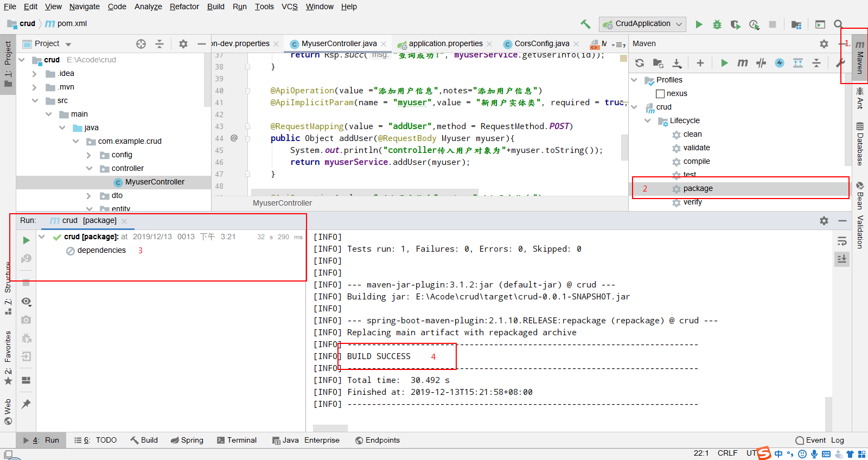Image resolution: width=868 pixels, height=460 pixels.
Task: Open Maven settings wrench icon
Action: coord(840,63)
